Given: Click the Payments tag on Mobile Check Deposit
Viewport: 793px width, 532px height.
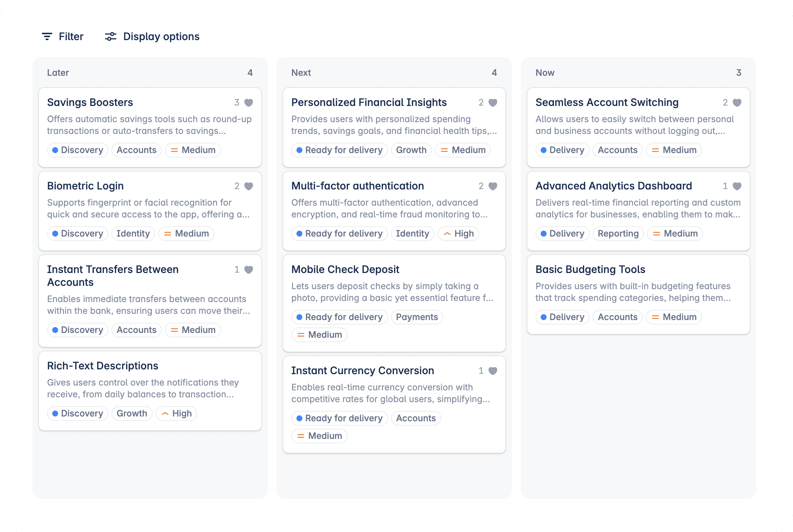Looking at the screenshot, I should click(417, 317).
